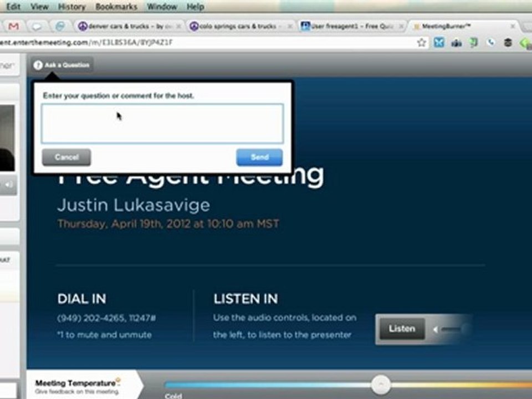Switch to the Gmail pinned tab
532x399 pixels.
(x=13, y=26)
